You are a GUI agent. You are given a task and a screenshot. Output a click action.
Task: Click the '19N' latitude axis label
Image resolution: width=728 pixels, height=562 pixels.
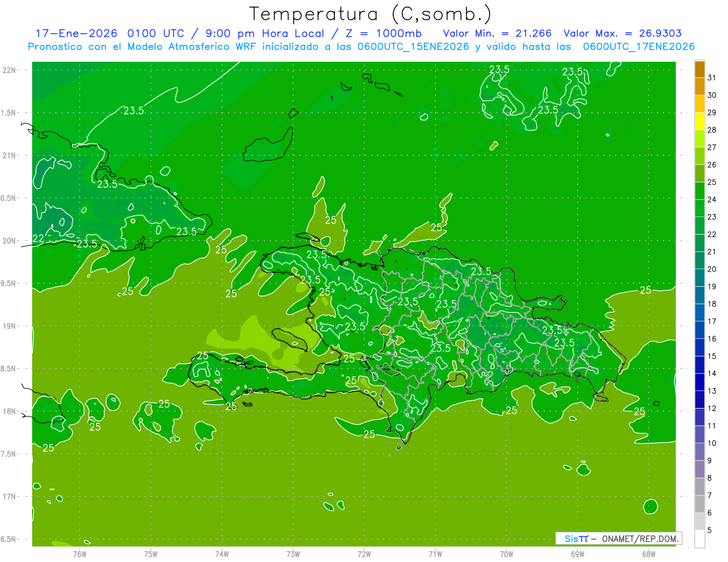pyautogui.click(x=10, y=326)
